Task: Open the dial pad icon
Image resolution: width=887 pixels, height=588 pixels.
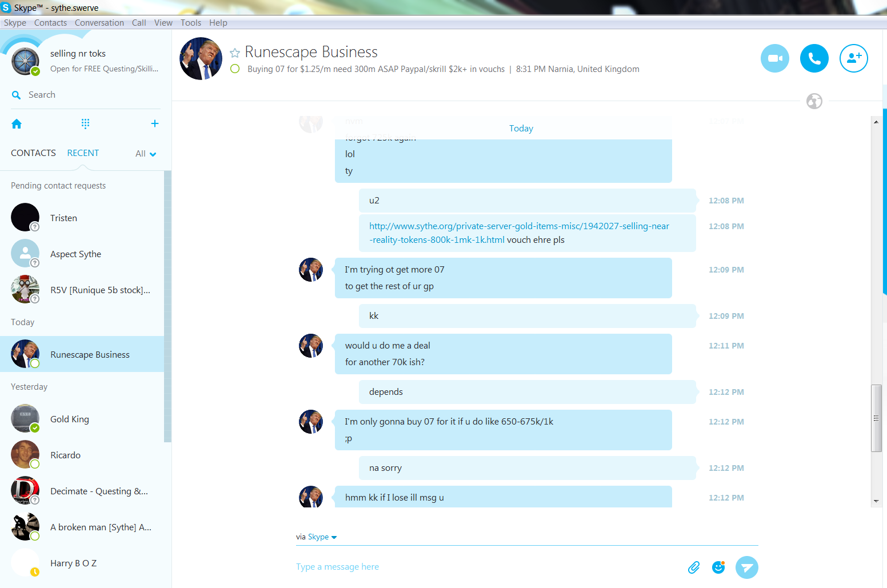Action: (85, 123)
